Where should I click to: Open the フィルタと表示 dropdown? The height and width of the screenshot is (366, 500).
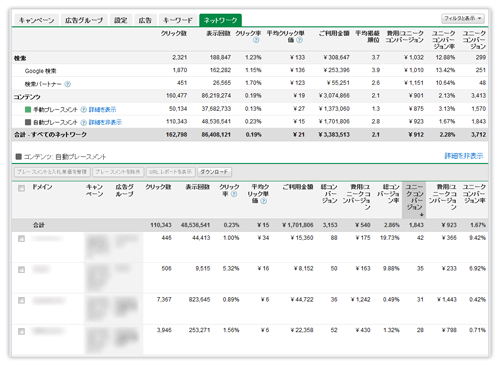tap(463, 18)
